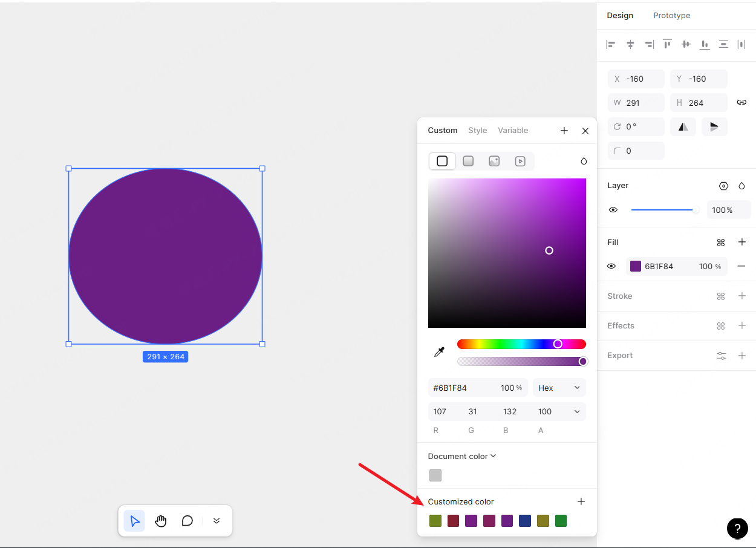Pick the olive green customized swatch
Viewport: 756px width, 548px height.
coord(435,521)
